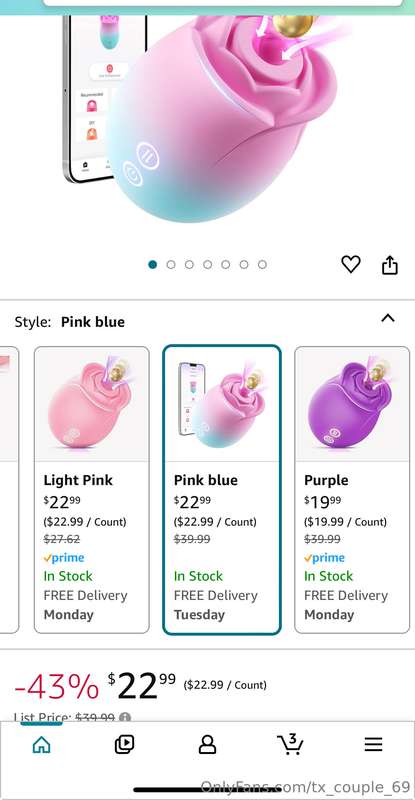415x800 pixels.
Task: Tap the List Price info icon
Action: [125, 717]
